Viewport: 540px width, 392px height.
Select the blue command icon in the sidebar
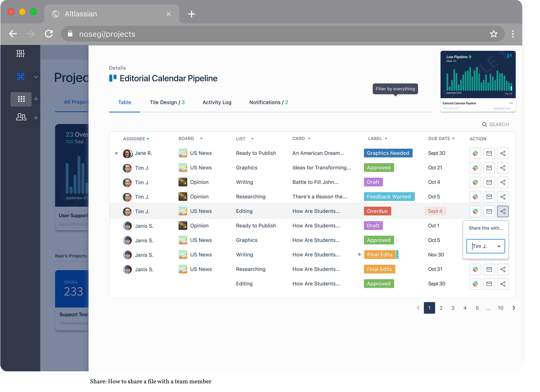click(21, 77)
